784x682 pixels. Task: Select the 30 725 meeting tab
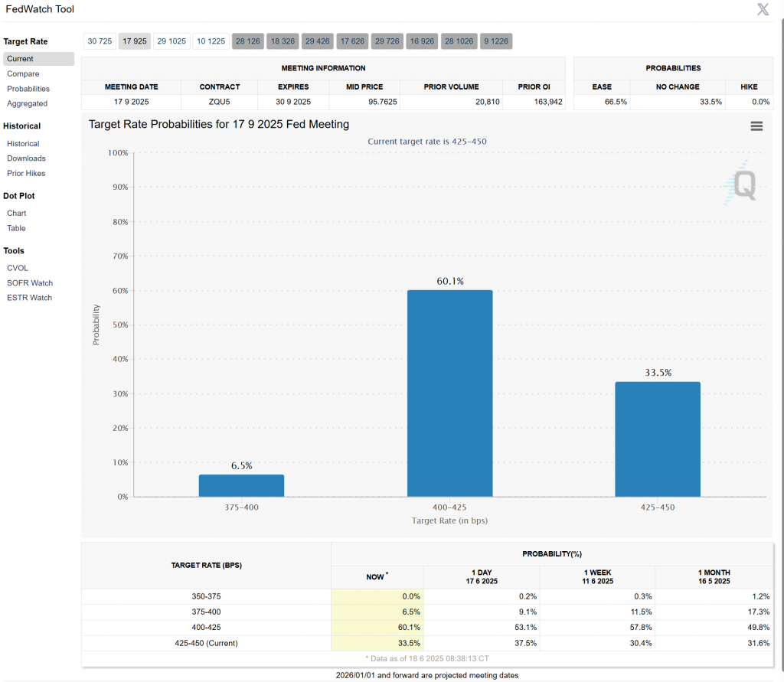click(100, 41)
